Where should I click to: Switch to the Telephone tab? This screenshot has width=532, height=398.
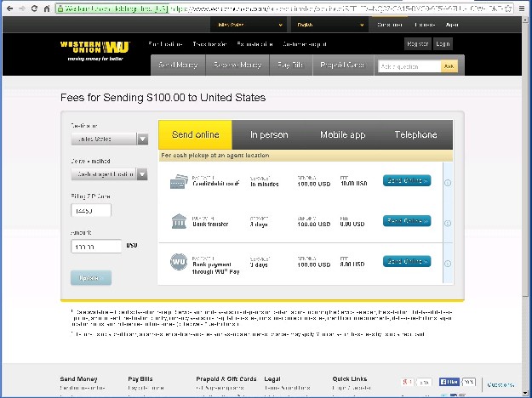pos(416,134)
